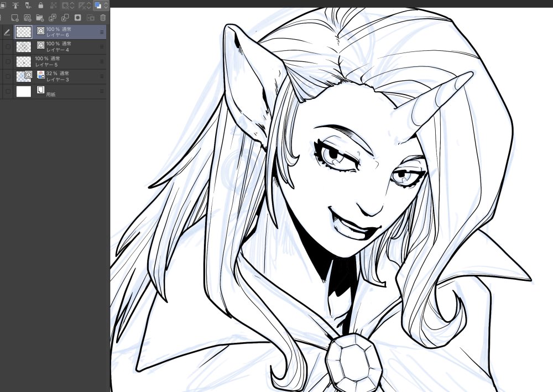Check the selection box for レイヤー 3
This screenshot has width=553, height=392.
(8, 76)
